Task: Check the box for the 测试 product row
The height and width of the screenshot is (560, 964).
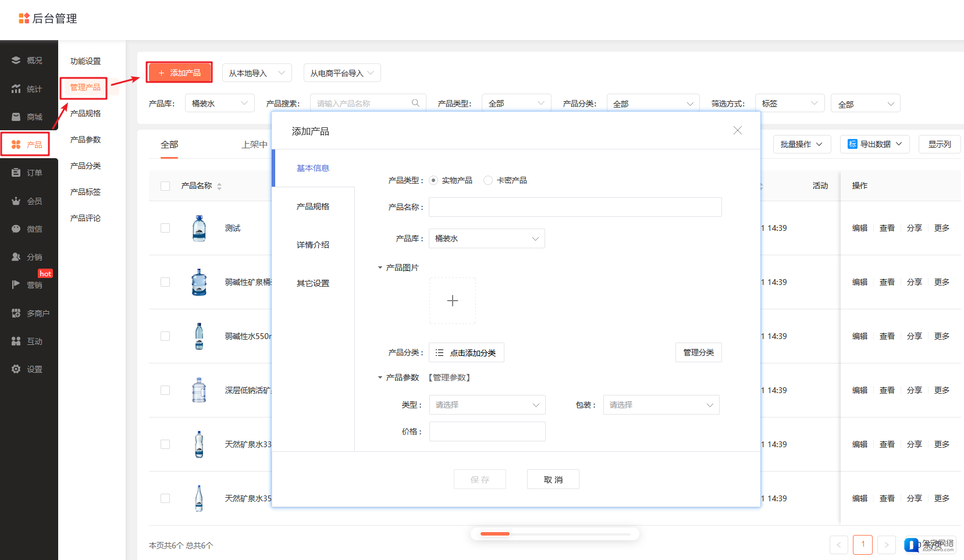Action: click(x=165, y=228)
